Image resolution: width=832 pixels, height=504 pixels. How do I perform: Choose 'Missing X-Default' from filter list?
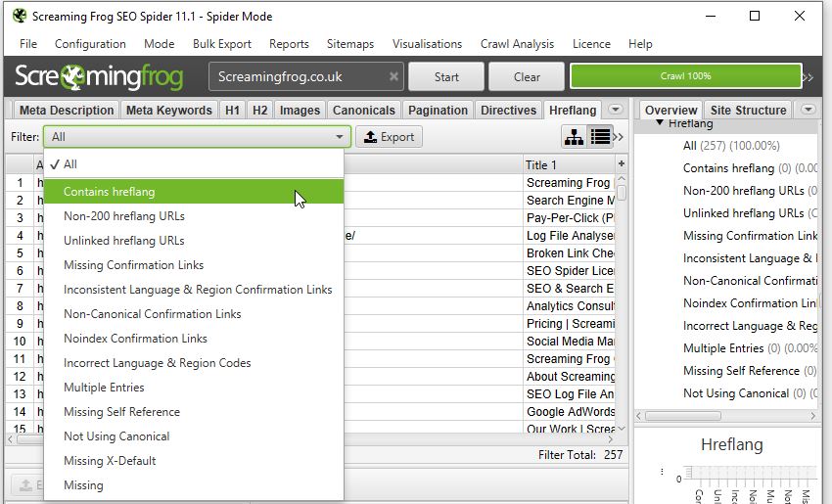tap(110, 461)
